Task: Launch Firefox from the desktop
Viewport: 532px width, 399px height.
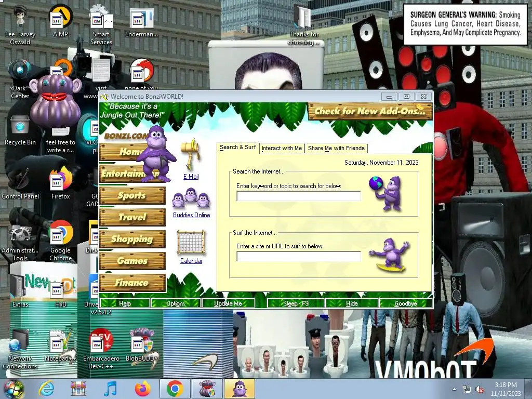Action: tap(60, 184)
